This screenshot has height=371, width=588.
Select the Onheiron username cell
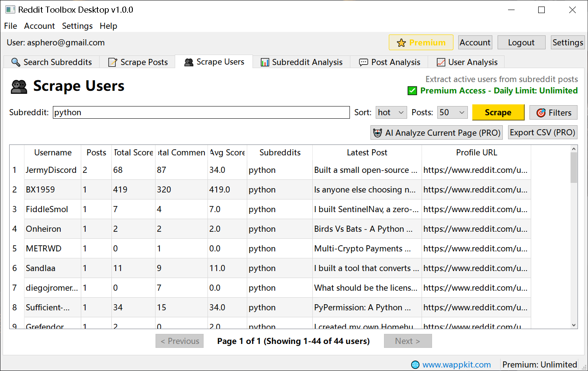pos(53,229)
